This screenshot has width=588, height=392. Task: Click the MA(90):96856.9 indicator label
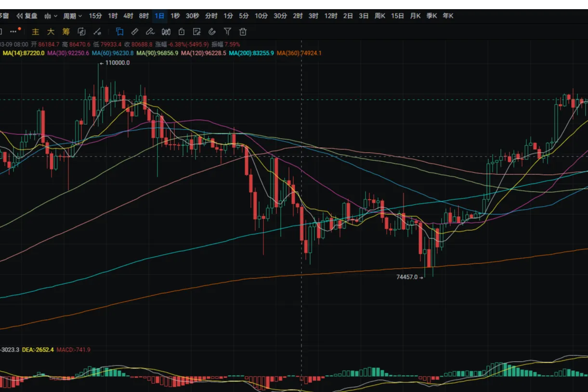(157, 53)
